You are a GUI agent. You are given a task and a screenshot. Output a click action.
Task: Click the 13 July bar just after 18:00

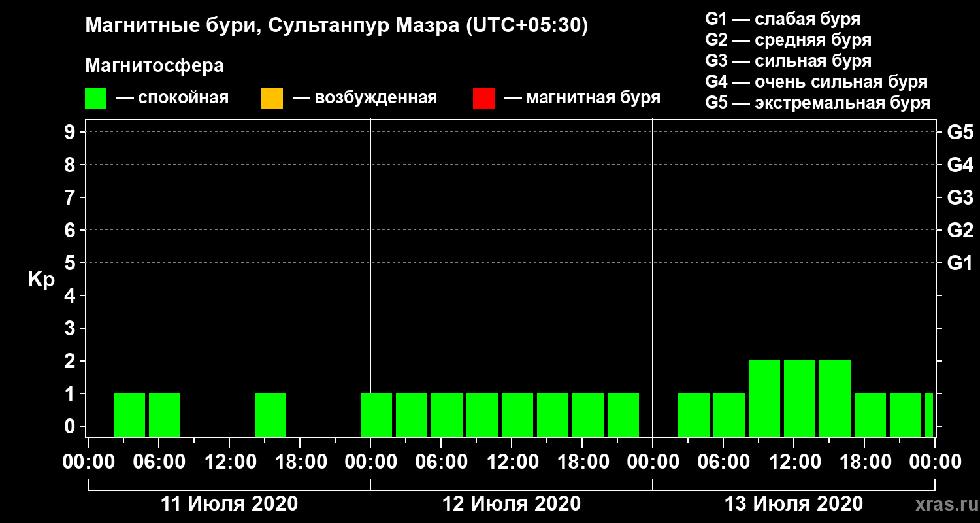[870, 414]
